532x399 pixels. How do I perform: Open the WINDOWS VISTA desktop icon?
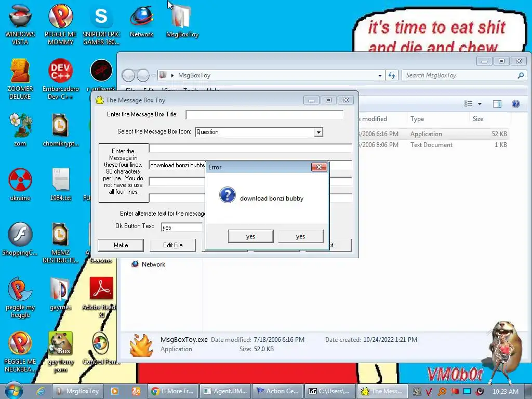tap(20, 24)
